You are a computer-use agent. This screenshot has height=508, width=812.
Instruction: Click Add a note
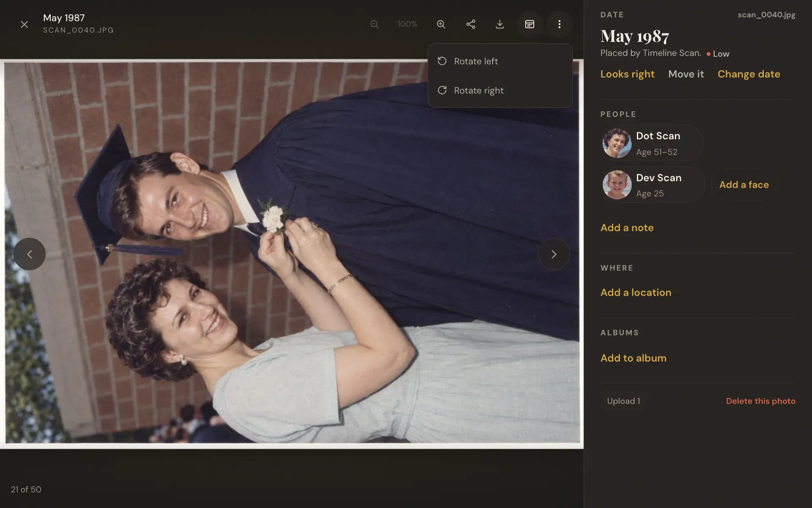pos(627,228)
